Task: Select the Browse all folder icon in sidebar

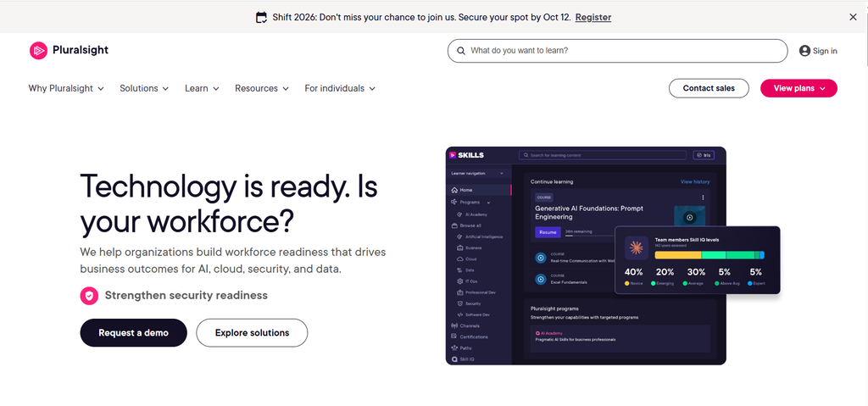Action: [x=454, y=226]
